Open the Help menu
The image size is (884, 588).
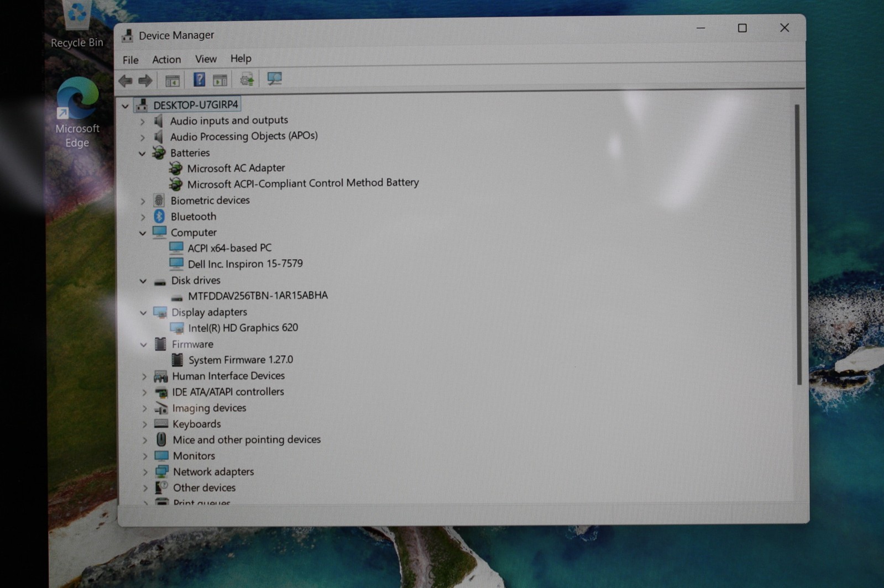tap(240, 58)
